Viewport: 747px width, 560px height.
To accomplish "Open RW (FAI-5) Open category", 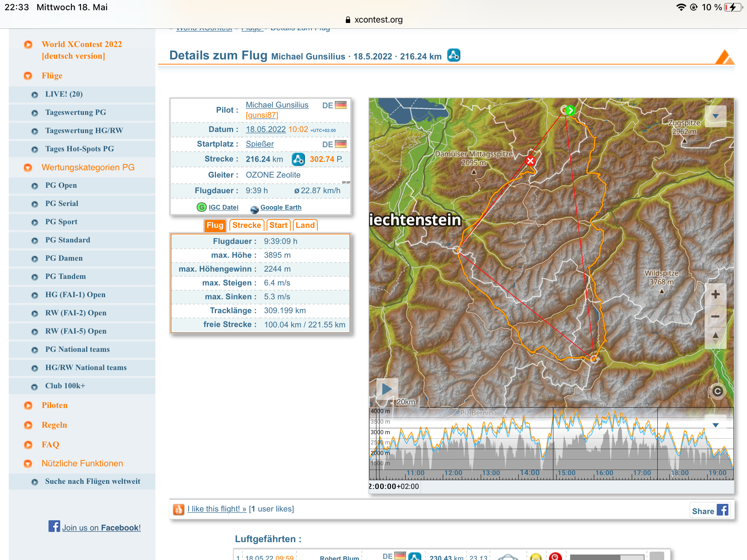I will [x=82, y=331].
